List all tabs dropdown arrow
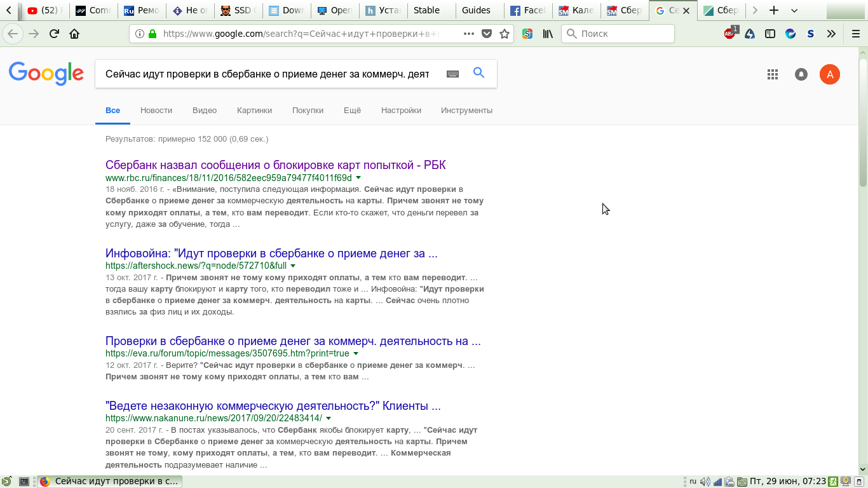Screen dimensions: 868x488 (794, 11)
